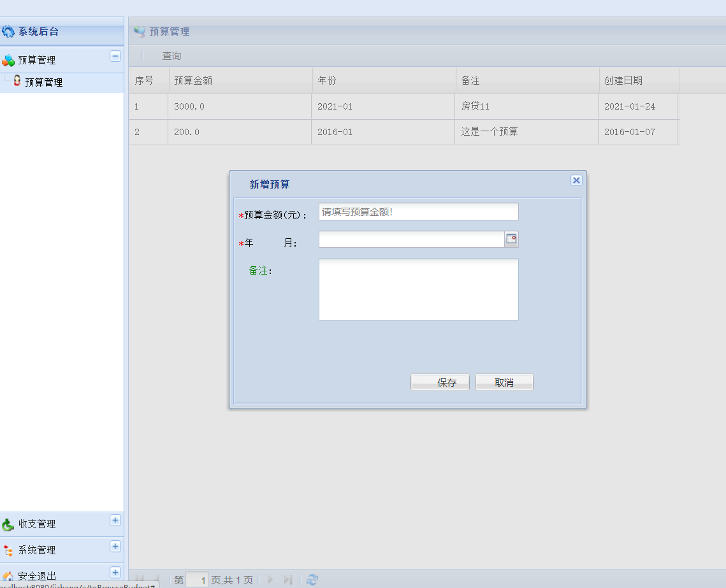Image resolution: width=726 pixels, height=588 pixels.
Task: Expand the 安全退出 sidebar section
Action: click(115, 572)
